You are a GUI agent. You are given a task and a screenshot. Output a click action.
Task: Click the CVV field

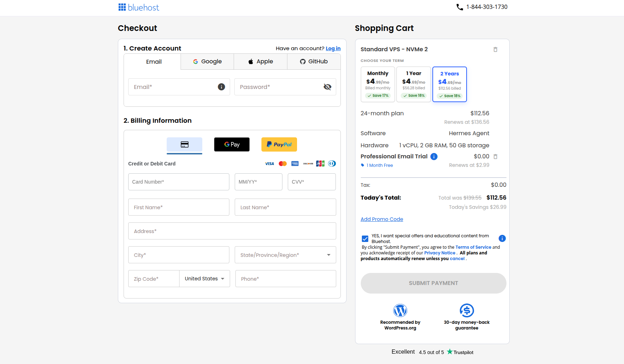[x=312, y=182]
